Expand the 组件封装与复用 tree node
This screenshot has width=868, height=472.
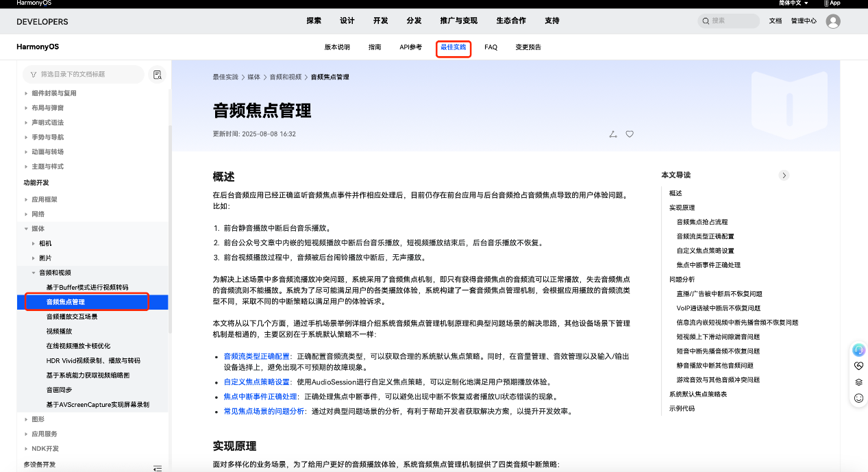pos(27,93)
